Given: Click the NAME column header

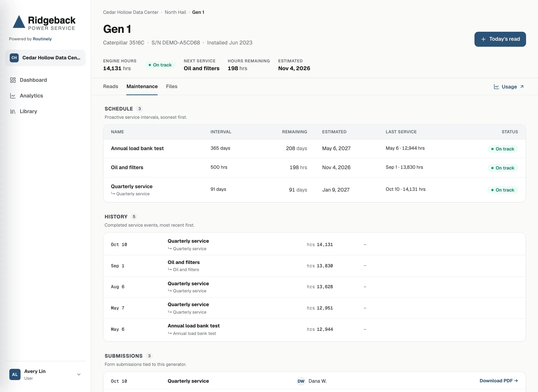Looking at the screenshot, I should click(117, 132).
